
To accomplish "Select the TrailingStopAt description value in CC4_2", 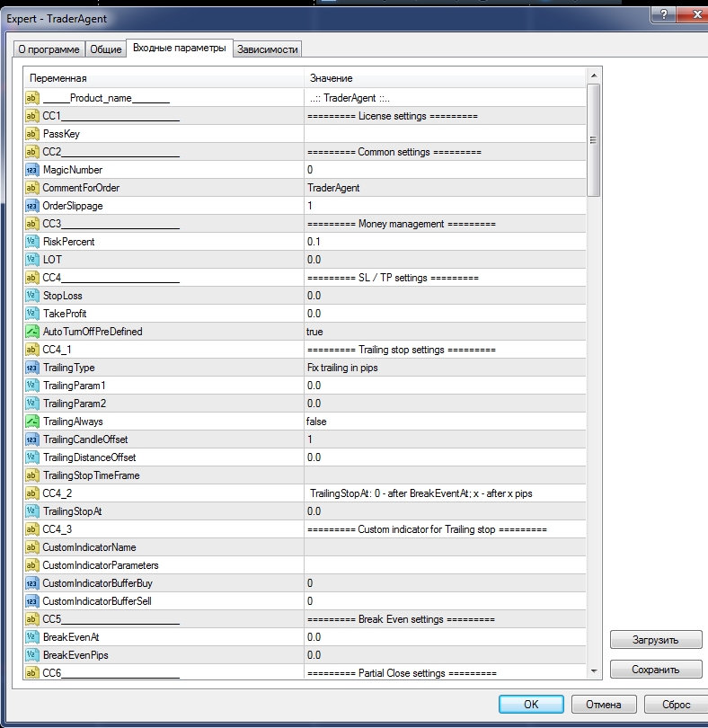I will point(421,493).
